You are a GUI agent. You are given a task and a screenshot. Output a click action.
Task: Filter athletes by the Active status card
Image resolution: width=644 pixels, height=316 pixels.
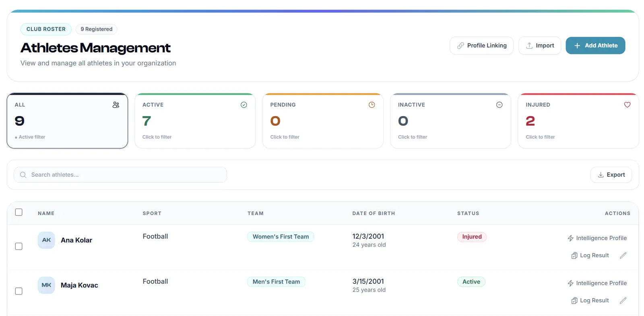[x=195, y=121]
